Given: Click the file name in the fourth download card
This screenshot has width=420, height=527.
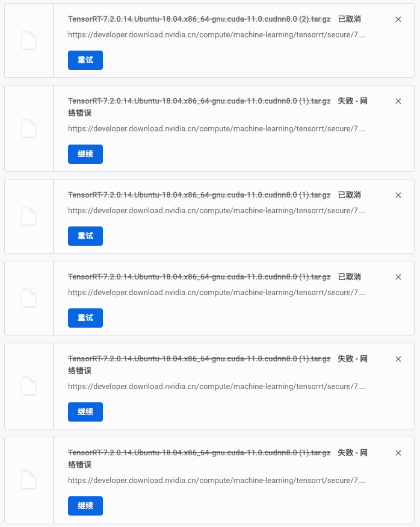Looking at the screenshot, I should pyautogui.click(x=199, y=277).
